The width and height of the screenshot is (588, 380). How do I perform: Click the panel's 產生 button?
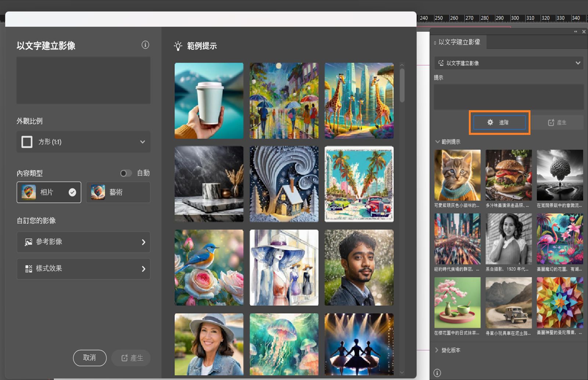tap(557, 122)
